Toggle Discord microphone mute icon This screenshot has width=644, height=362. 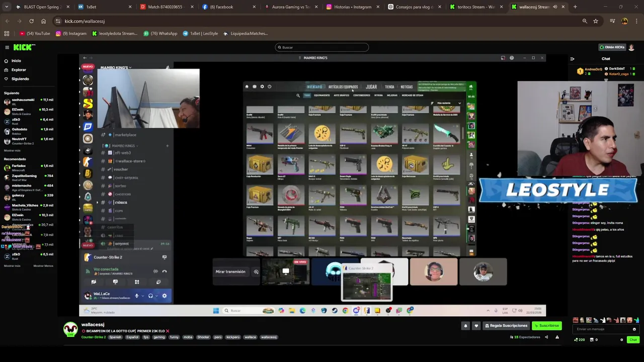(x=136, y=296)
